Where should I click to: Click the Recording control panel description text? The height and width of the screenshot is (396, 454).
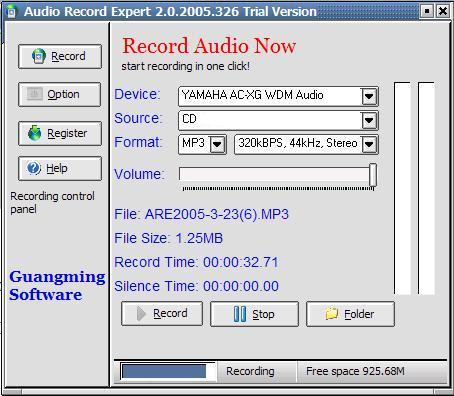52,203
